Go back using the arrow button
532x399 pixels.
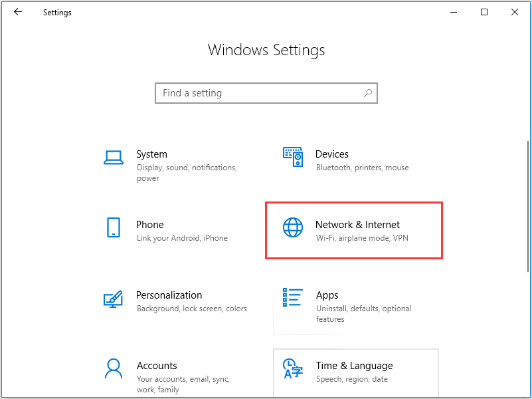tap(18, 12)
